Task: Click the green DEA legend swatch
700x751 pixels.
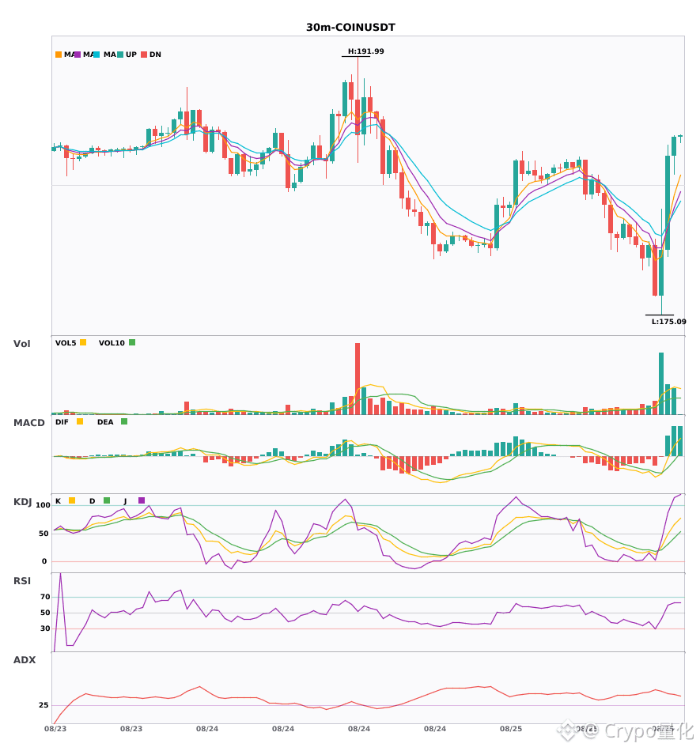Action: 124,421
